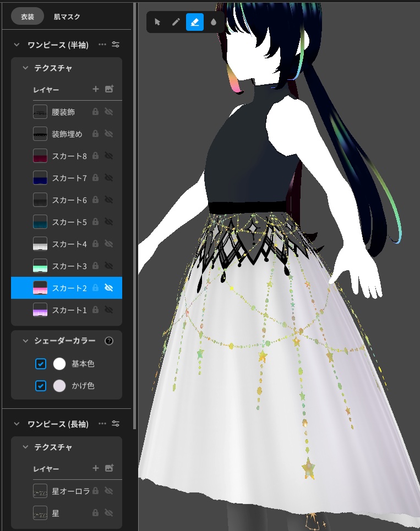
Task: Add new layer in ワンピース (半袖) texture
Action: [x=96, y=89]
